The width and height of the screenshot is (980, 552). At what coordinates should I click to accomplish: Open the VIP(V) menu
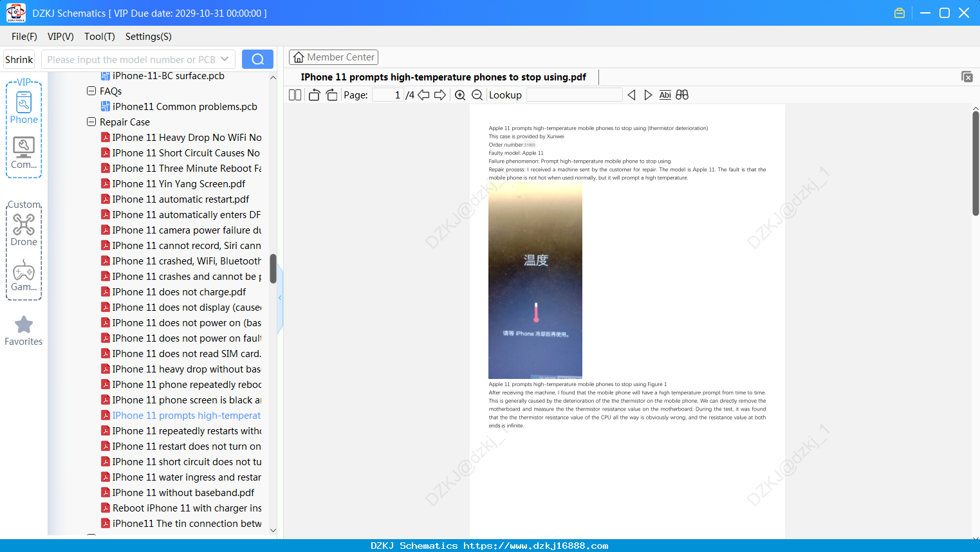pos(60,37)
